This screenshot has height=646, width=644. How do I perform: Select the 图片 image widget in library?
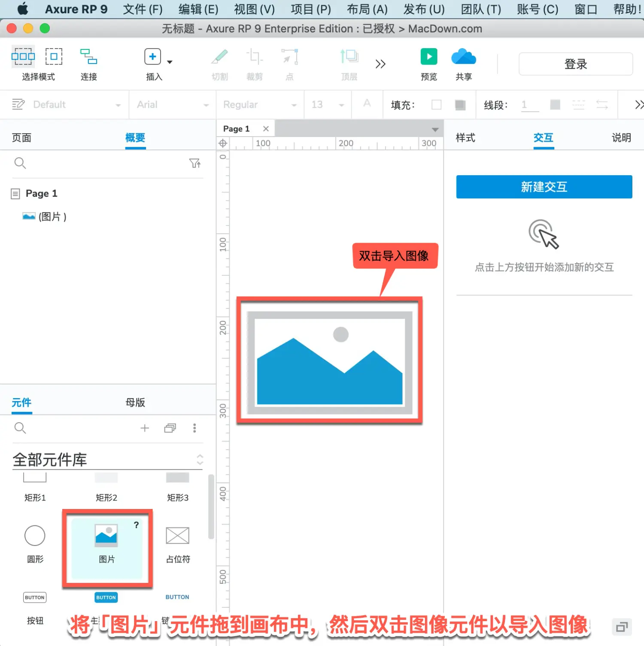106,548
